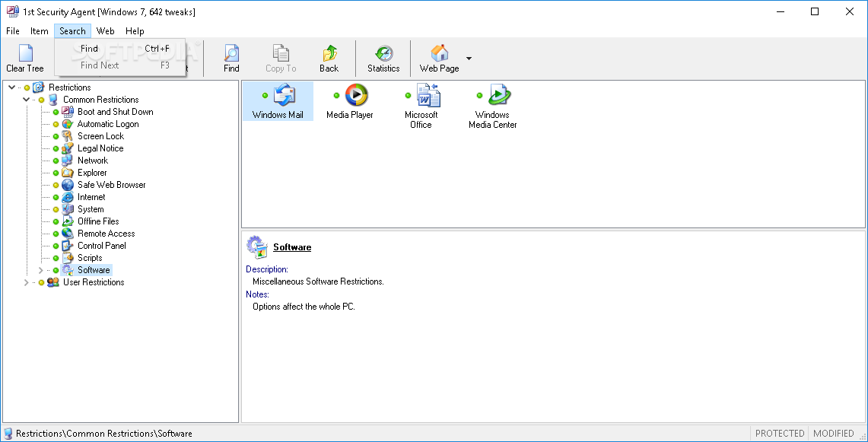
Task: Click the User Restrictions people icon
Action: tap(53, 282)
